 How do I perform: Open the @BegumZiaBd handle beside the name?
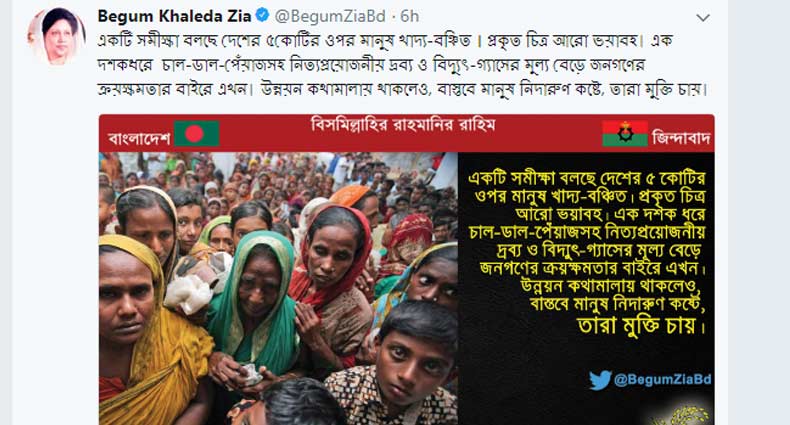click(x=330, y=17)
